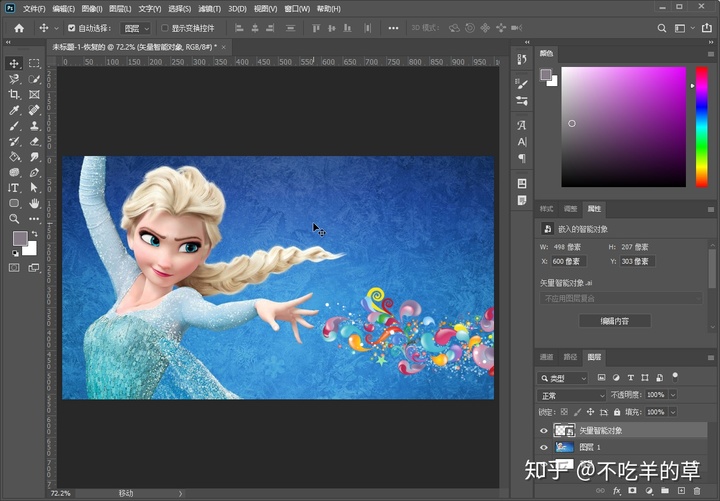The height and width of the screenshot is (501, 720).
Task: Click the Home icon in options bar
Action: [x=19, y=28]
